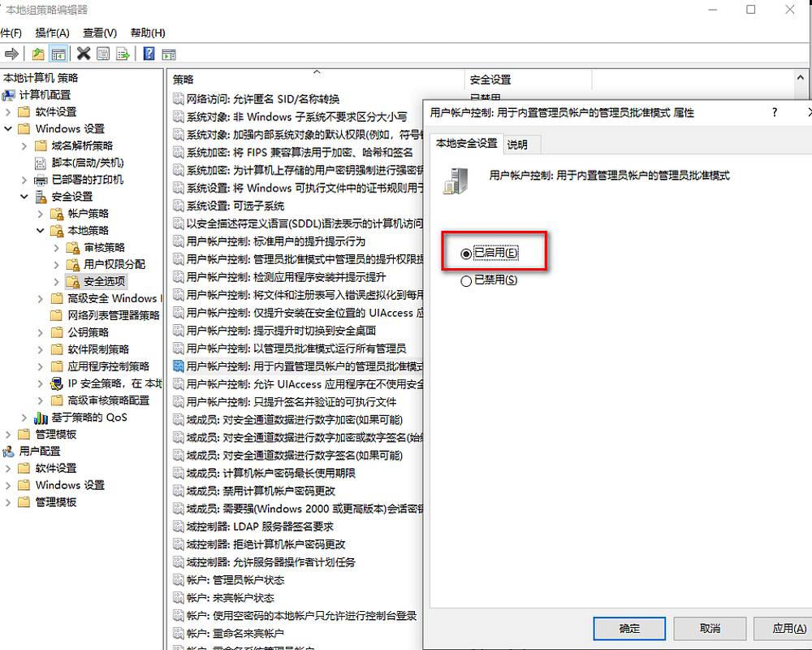Select the 已禁用 radio button
The image size is (812, 650).
pos(466,280)
